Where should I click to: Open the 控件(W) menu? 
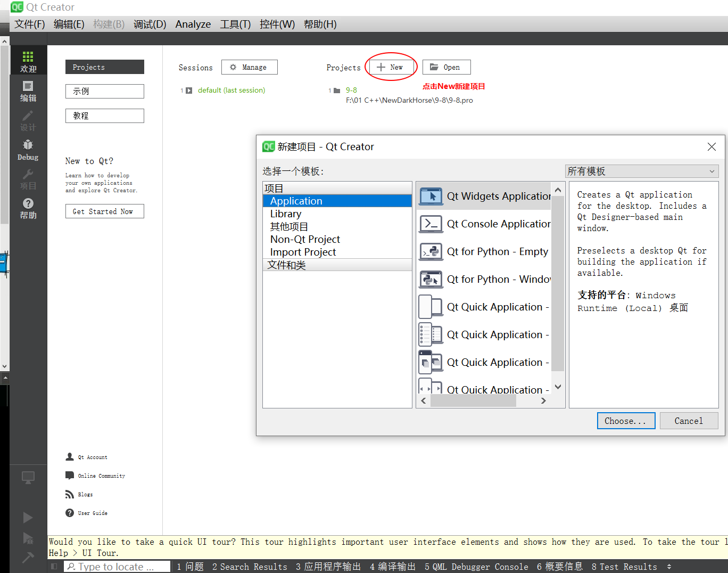point(277,24)
